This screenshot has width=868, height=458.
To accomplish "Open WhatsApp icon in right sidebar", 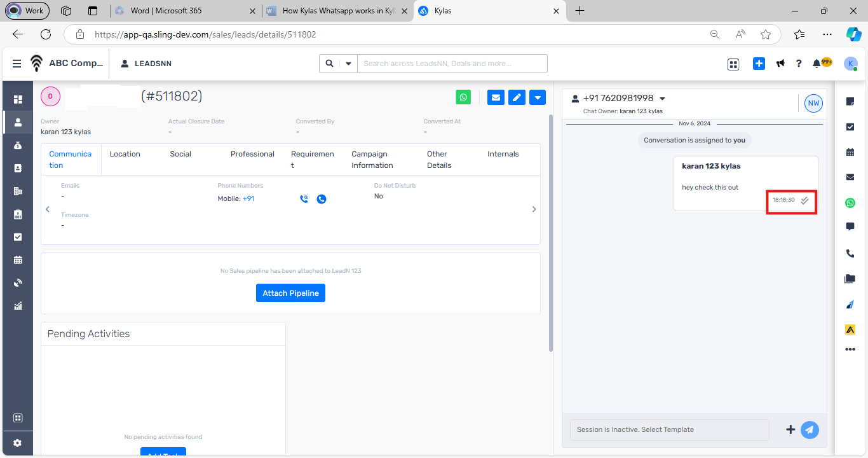I will coord(850,203).
